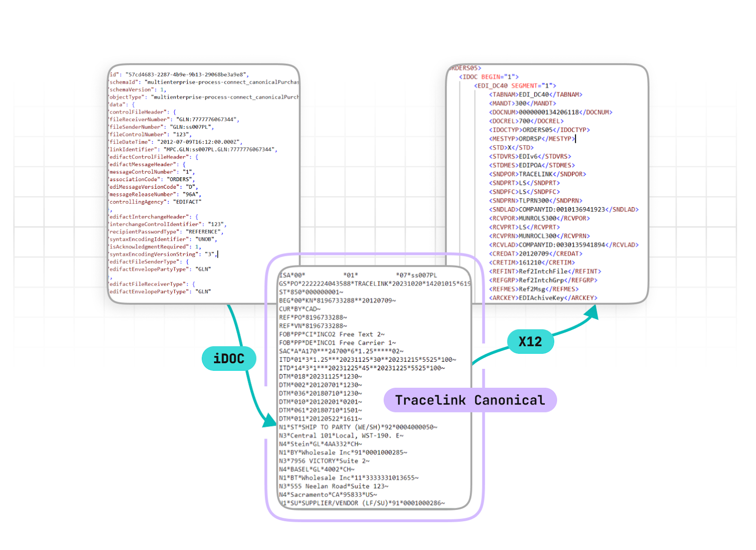The width and height of the screenshot is (756, 550).
Task: Click the <IDOCTYP>ORDERS05 line
Action: (x=540, y=130)
